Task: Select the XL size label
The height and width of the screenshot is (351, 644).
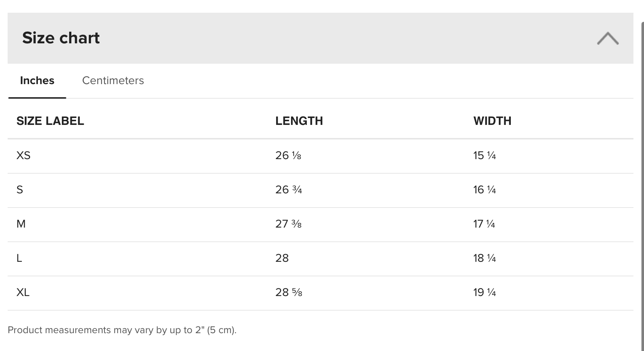Action: click(23, 292)
